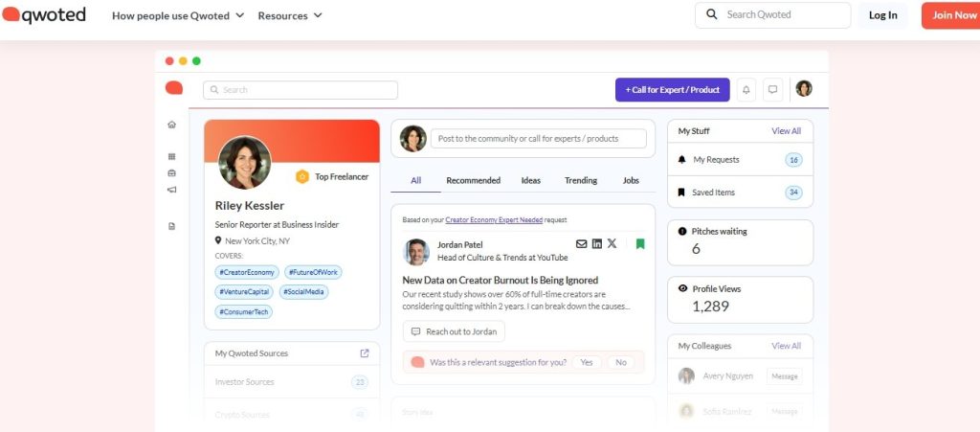This screenshot has height=432, width=980.
Task: Go to the Home sidebar icon
Action: click(x=172, y=125)
